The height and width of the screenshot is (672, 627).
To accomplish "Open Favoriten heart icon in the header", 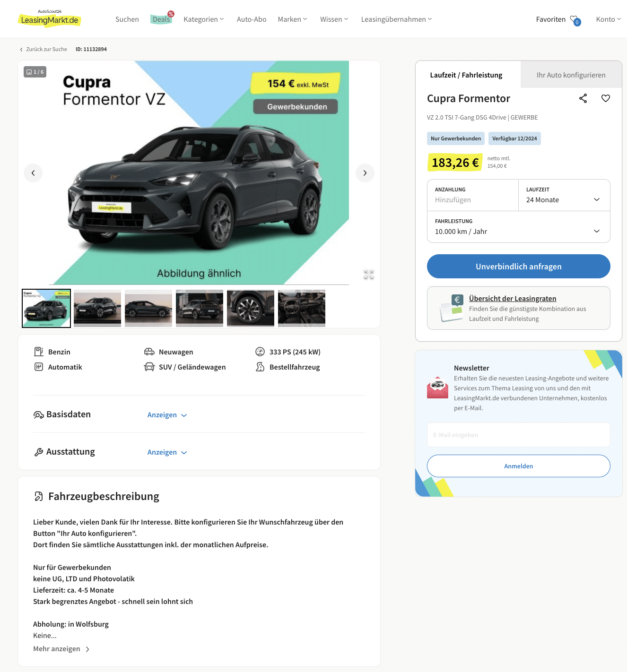I will click(575, 20).
